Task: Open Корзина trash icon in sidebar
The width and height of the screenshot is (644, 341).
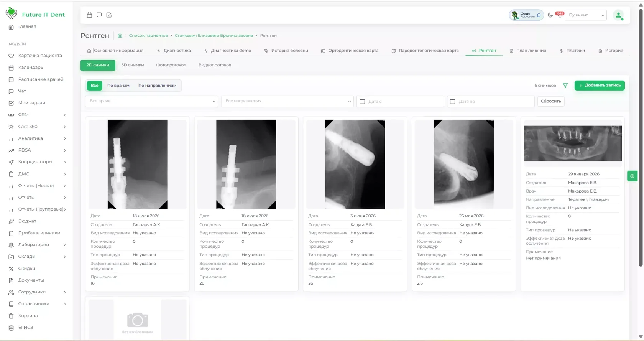Action: (x=11, y=316)
